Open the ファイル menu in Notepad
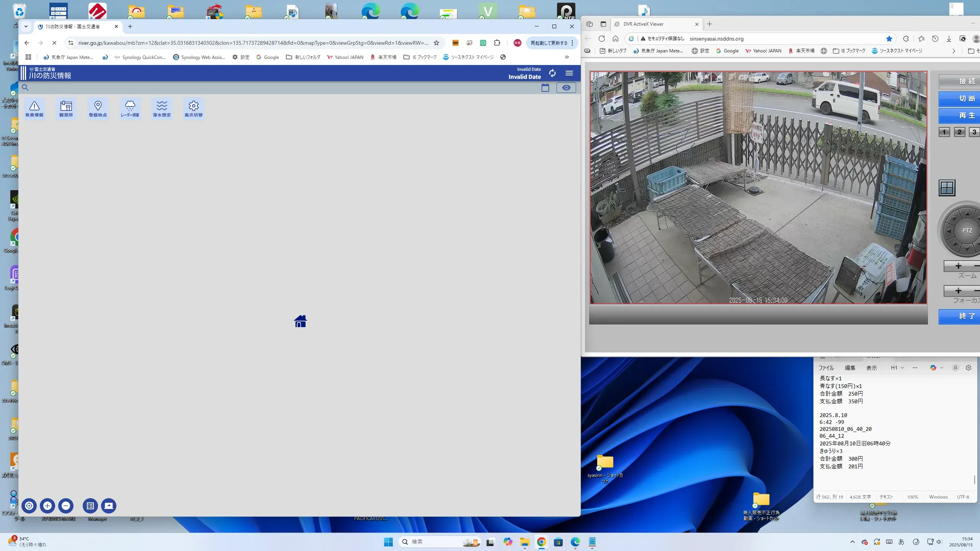The height and width of the screenshot is (551, 980). pos(826,368)
